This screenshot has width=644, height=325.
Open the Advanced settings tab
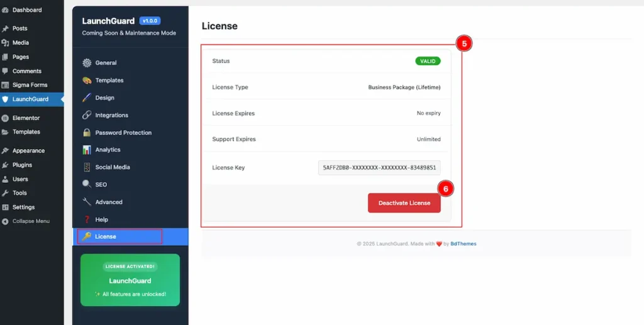tap(130, 202)
